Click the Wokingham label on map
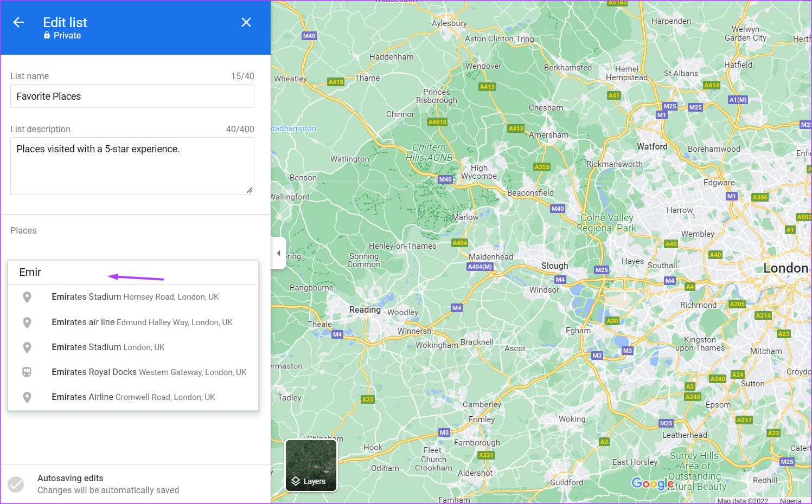 point(437,345)
